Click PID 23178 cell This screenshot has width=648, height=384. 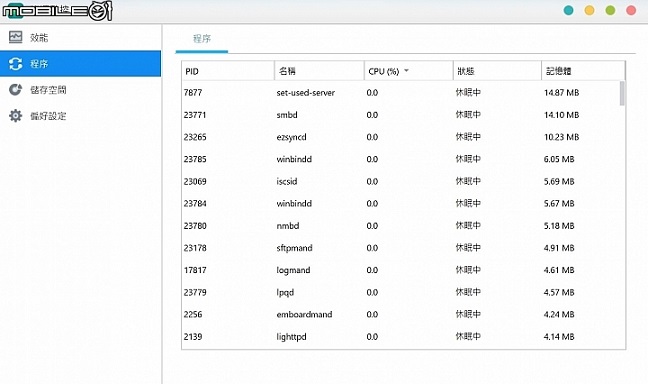coord(195,248)
